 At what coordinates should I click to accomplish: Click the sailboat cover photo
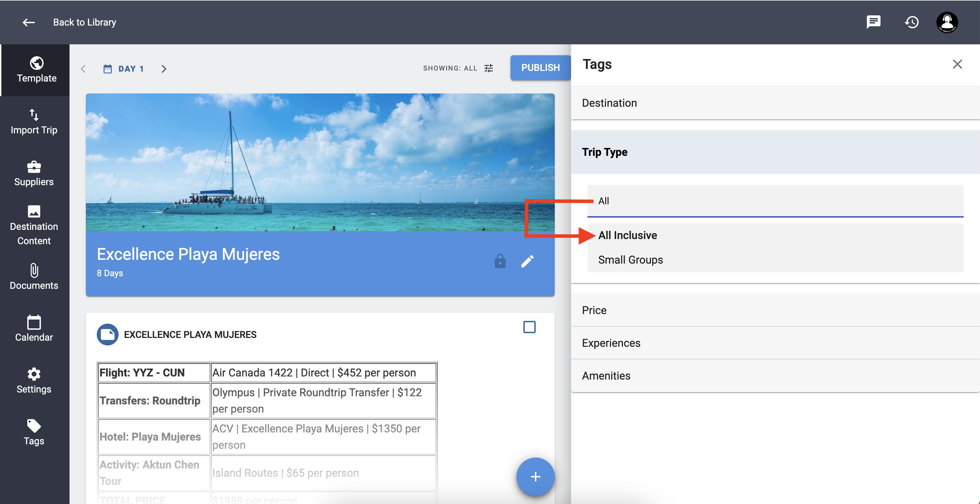click(320, 162)
